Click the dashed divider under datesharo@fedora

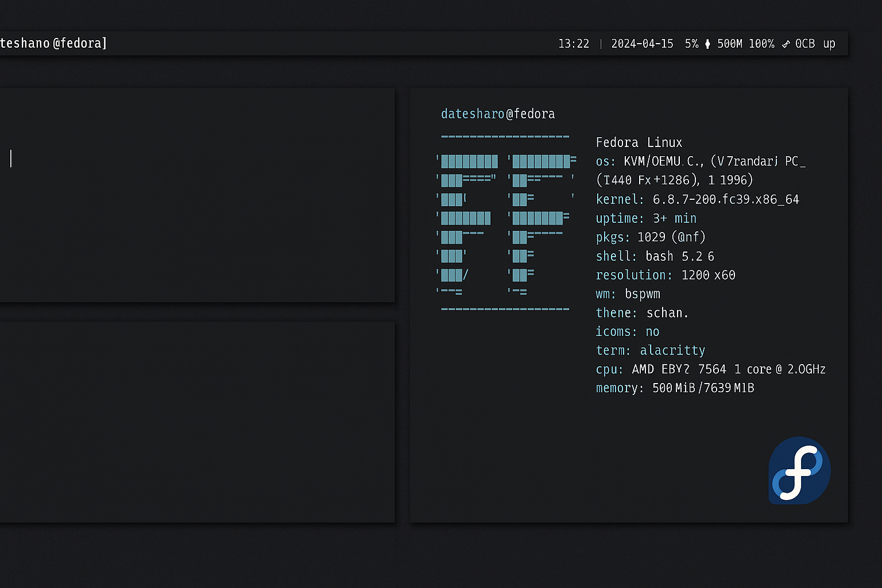(505, 136)
